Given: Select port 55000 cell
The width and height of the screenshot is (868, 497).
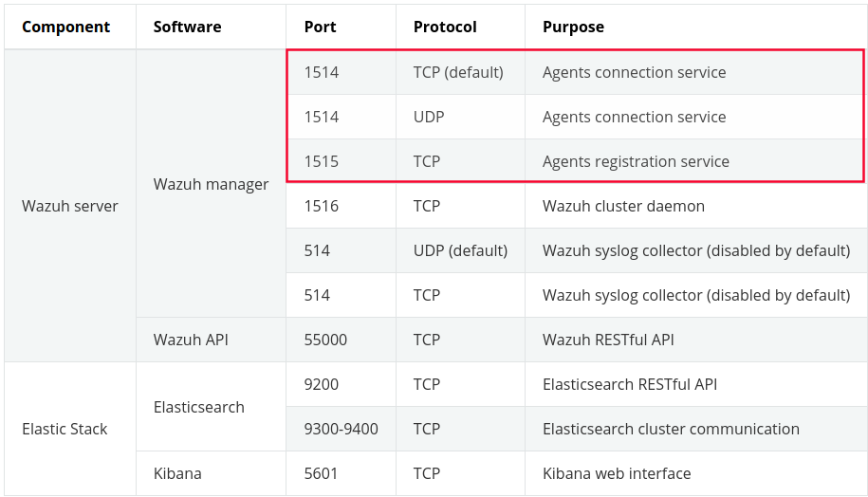Looking at the screenshot, I should 325,340.
